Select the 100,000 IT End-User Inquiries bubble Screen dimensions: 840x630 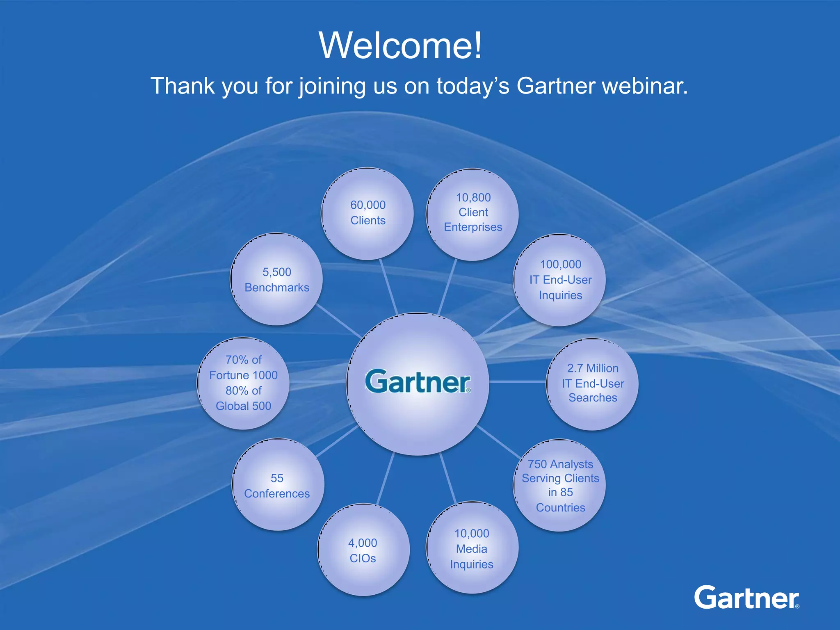point(560,280)
